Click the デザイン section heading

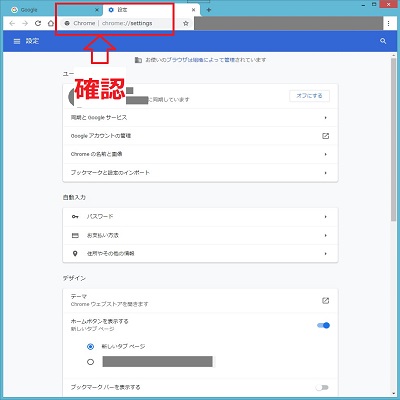(x=74, y=278)
